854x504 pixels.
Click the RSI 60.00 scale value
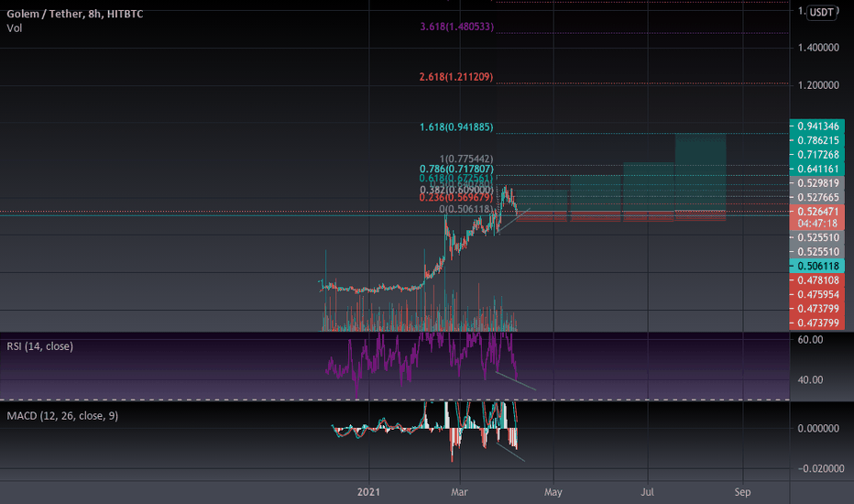[810, 339]
